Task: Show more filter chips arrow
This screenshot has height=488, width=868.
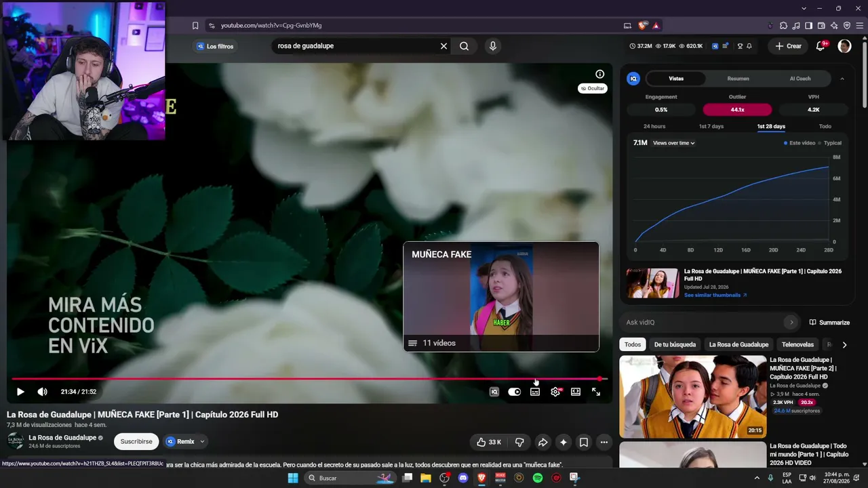Action: coord(844,344)
